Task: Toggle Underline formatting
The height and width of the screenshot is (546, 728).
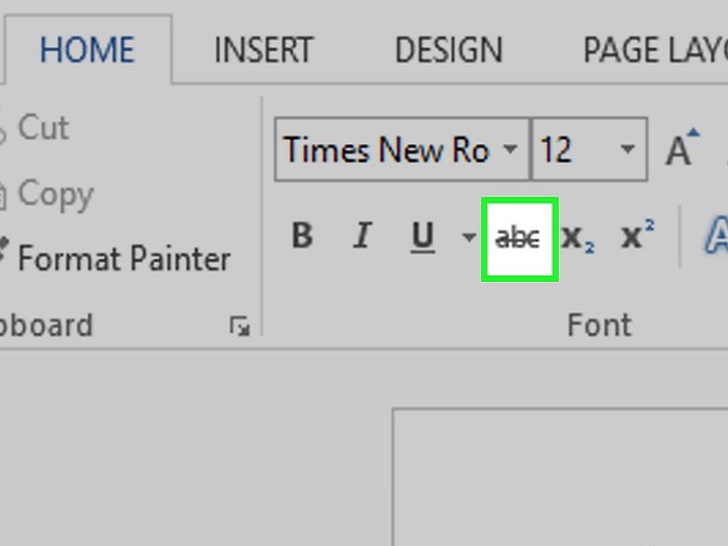Action: [x=423, y=237]
